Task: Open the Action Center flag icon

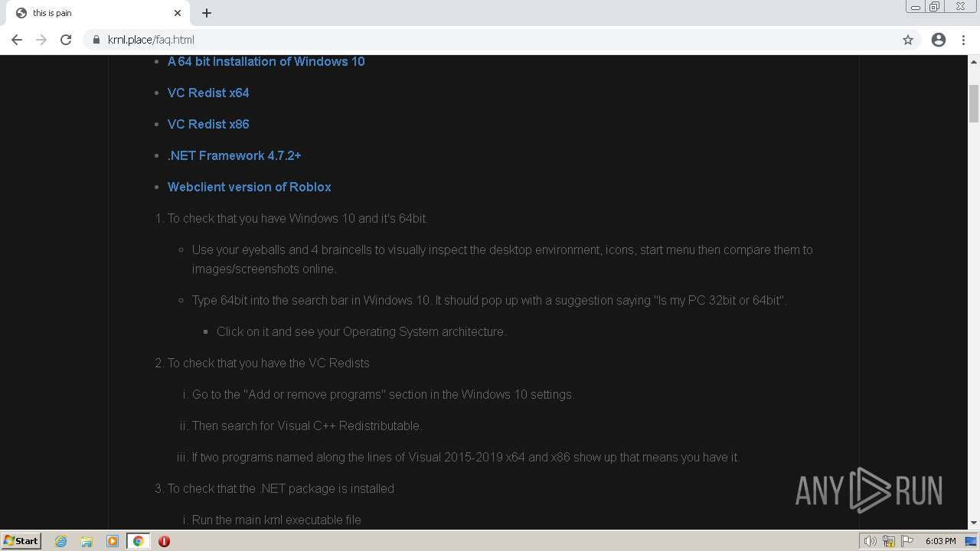Action: 907,541
